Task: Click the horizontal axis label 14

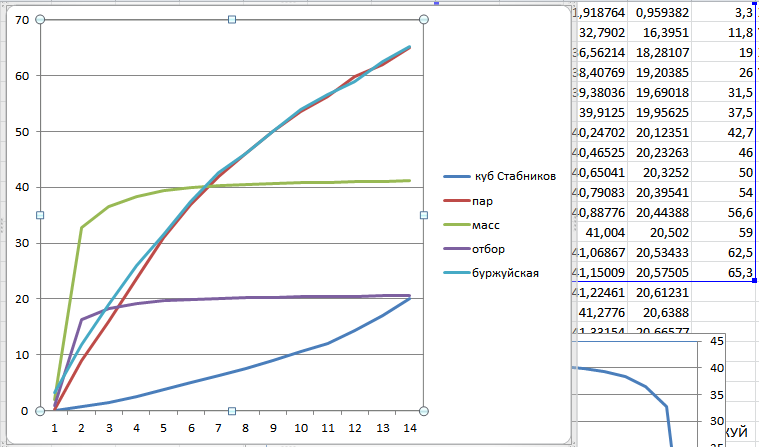Action: [409, 427]
